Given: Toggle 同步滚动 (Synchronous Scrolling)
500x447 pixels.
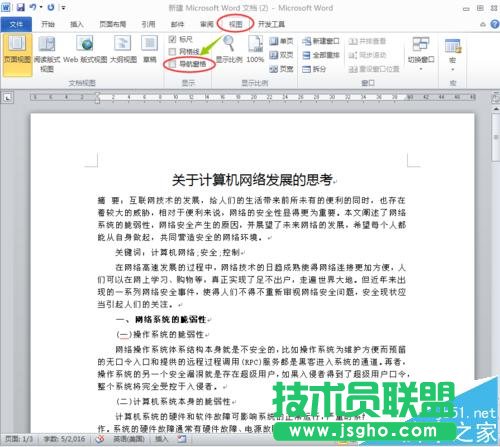Looking at the screenshot, I should tap(367, 55).
